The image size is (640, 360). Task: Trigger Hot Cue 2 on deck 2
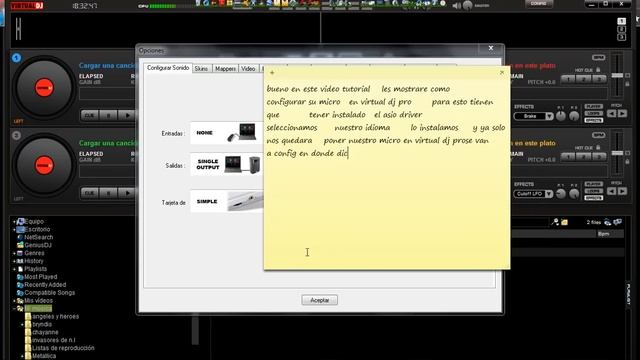point(583,157)
